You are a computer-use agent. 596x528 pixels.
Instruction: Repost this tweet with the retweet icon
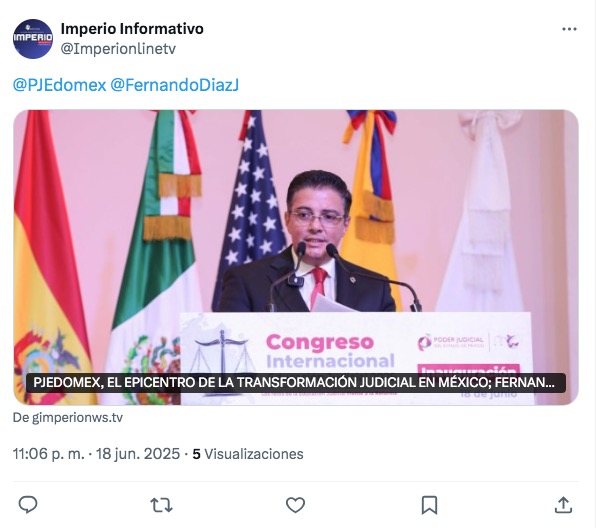click(162, 505)
